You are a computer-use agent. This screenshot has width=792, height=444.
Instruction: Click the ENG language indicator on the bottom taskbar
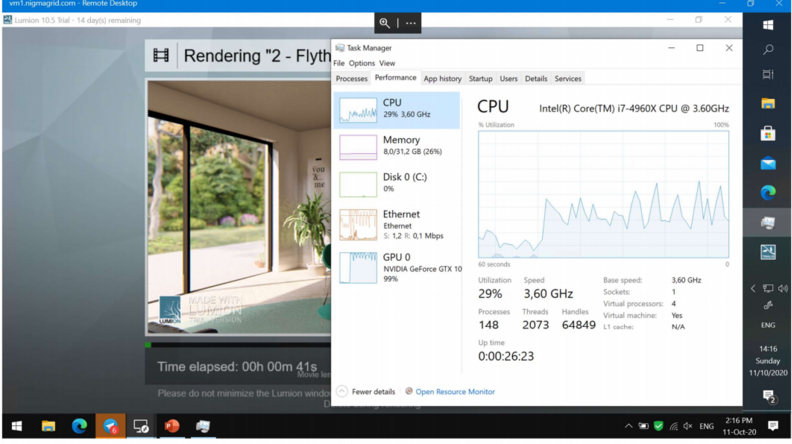pos(707,426)
